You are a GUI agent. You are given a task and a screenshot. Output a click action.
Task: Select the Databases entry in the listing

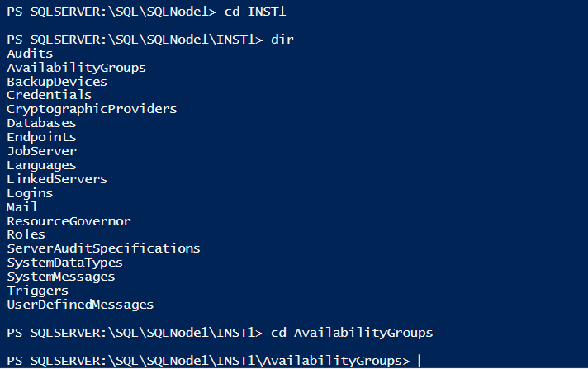tap(41, 123)
